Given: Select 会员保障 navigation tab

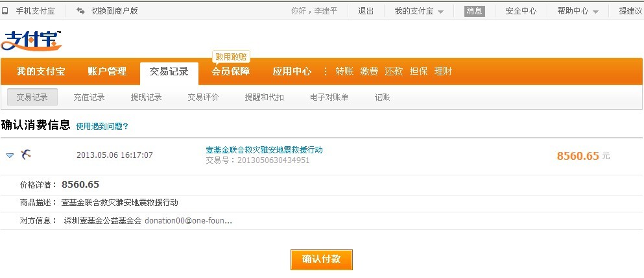Looking at the screenshot, I should pos(230,71).
